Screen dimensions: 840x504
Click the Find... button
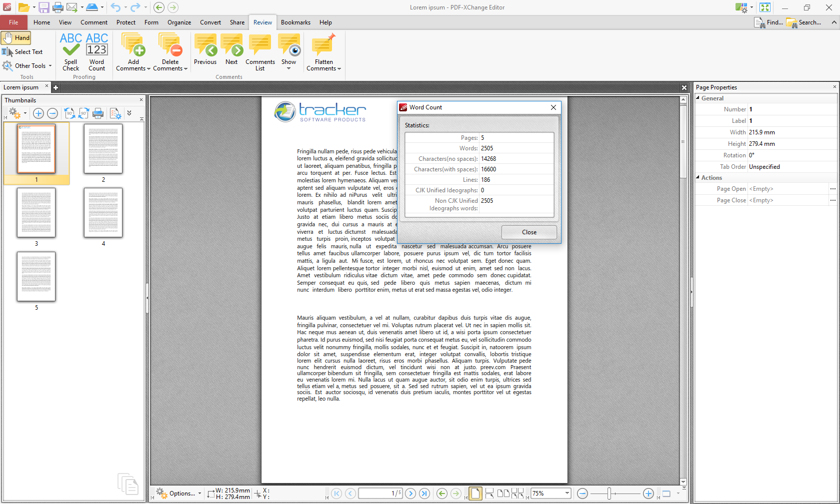(768, 22)
